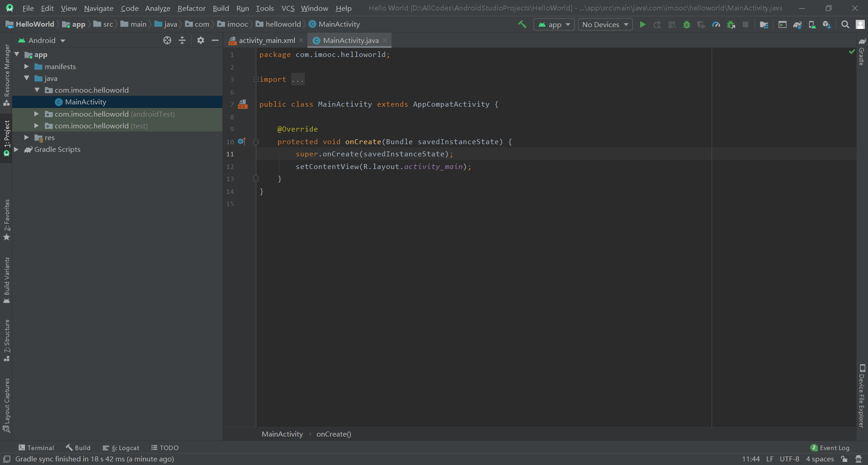Open the Build tool window at bottom

[78, 448]
